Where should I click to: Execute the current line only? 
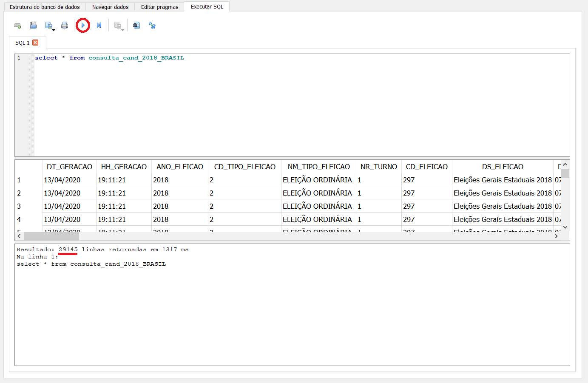pos(99,26)
